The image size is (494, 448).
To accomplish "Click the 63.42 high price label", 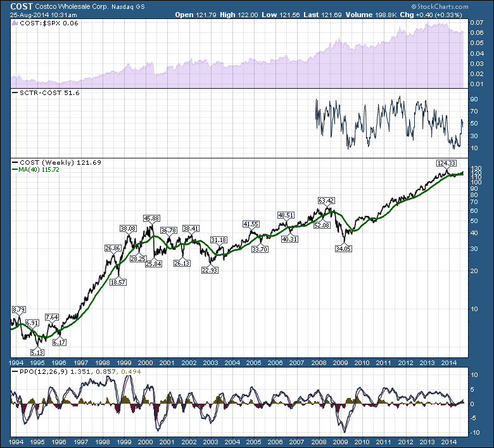I will coord(326,200).
